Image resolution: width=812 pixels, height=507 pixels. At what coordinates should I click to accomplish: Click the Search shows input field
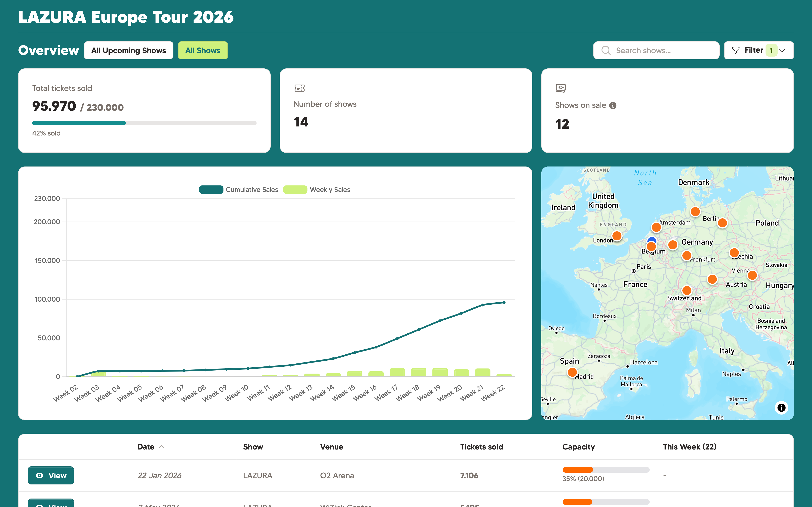point(656,50)
